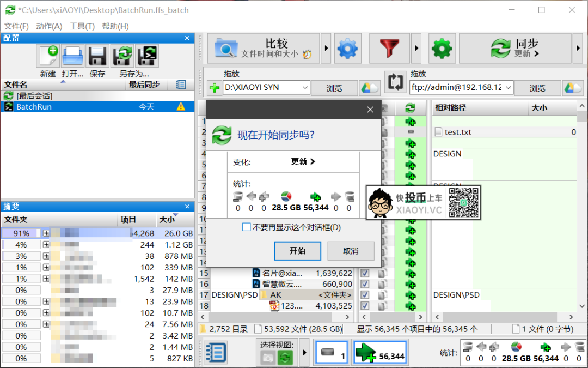Click the New configuration icon
Image resolution: width=588 pixels, height=368 pixels.
48,56
